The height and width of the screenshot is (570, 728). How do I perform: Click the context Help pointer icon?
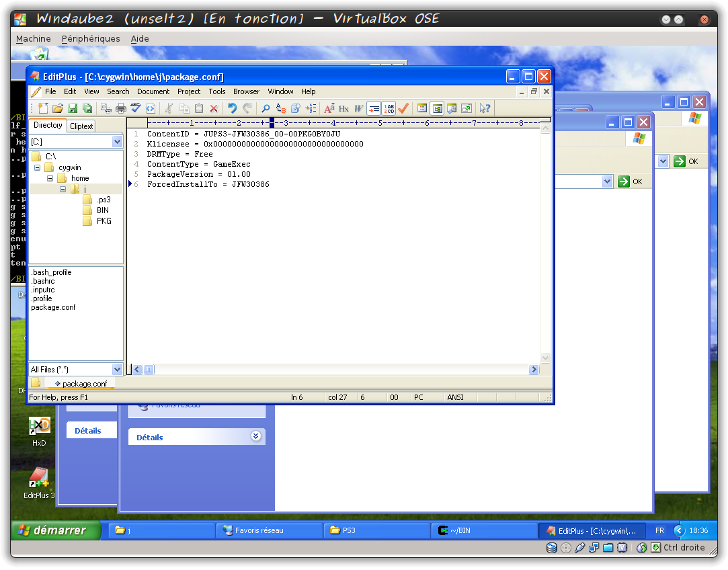tap(485, 109)
